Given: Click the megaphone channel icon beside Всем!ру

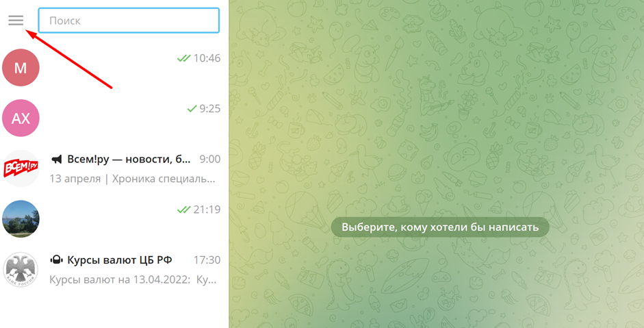Looking at the screenshot, I should pyautogui.click(x=56, y=159).
